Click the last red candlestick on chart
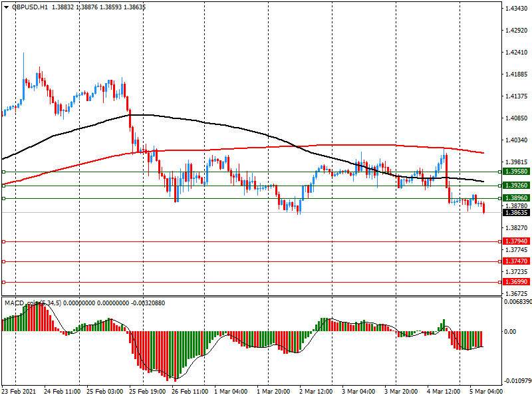Screen dimensions: 532x399 483,208
